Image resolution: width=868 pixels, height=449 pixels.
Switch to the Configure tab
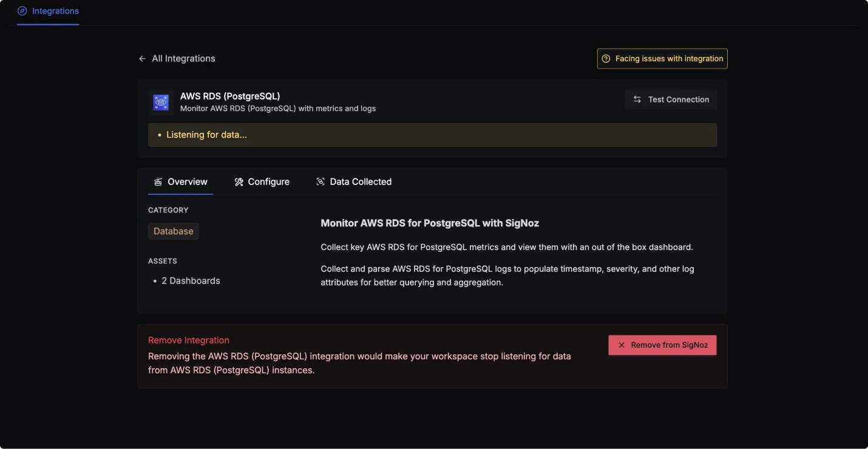[262, 182]
